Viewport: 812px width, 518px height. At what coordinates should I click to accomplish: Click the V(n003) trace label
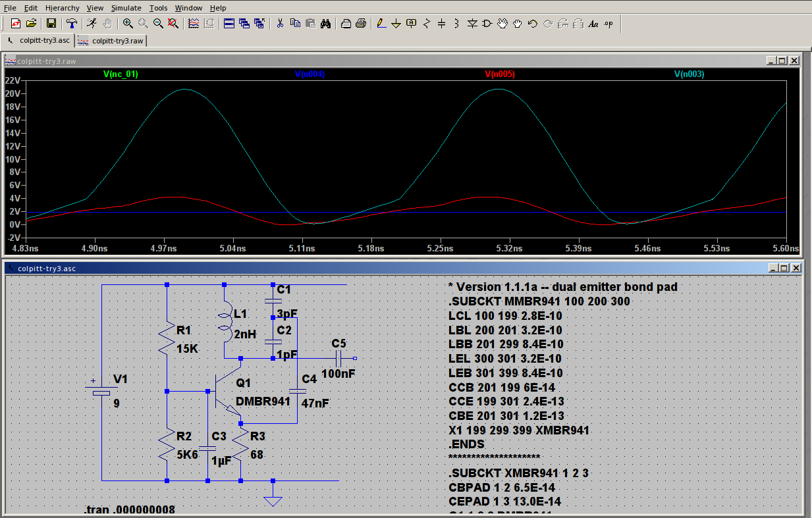click(x=689, y=74)
